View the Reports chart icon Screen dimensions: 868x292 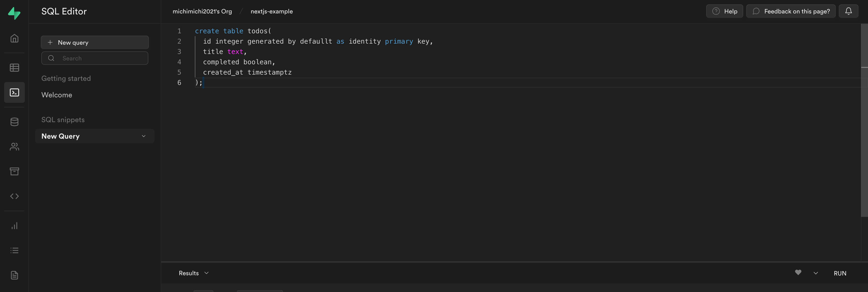tap(14, 226)
